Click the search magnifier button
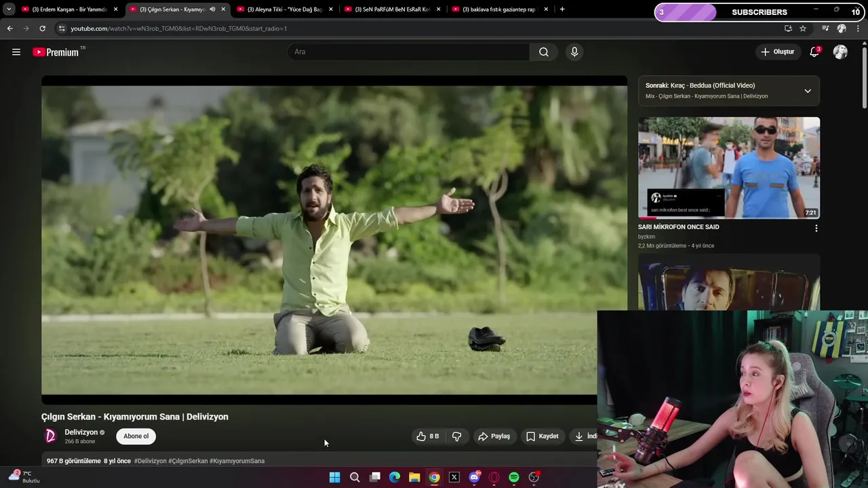Viewport: 868px width, 488px height. point(544,52)
